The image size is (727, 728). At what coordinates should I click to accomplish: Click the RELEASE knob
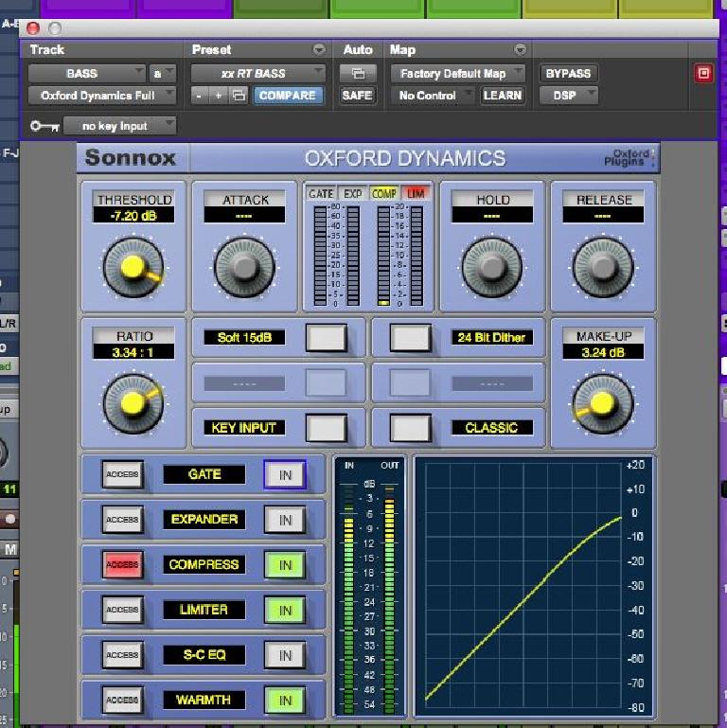coord(603,267)
